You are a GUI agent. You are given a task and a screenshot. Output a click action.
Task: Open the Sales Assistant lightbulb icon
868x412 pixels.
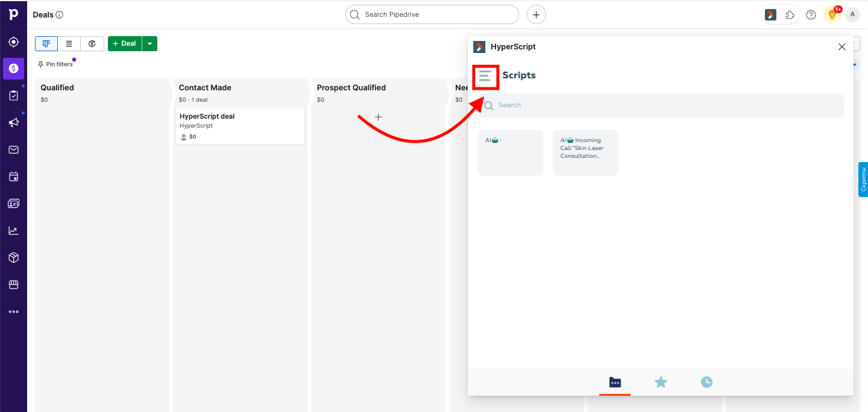click(x=832, y=14)
